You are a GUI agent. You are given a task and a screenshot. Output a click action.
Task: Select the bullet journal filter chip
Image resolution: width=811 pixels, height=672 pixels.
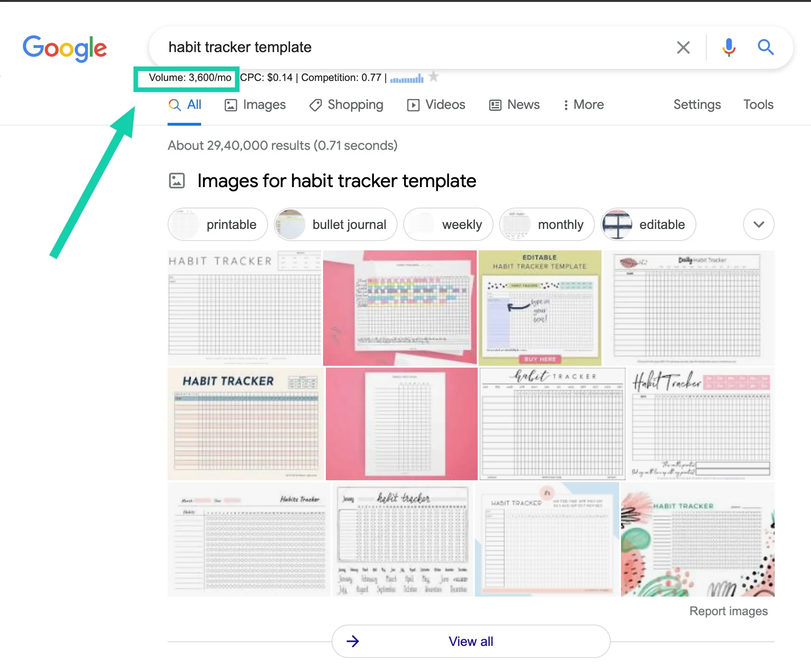click(336, 224)
